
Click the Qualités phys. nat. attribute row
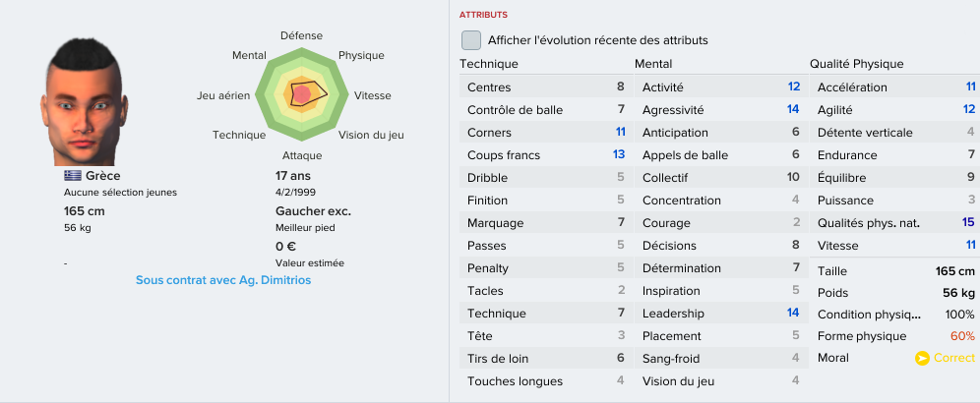(894, 222)
